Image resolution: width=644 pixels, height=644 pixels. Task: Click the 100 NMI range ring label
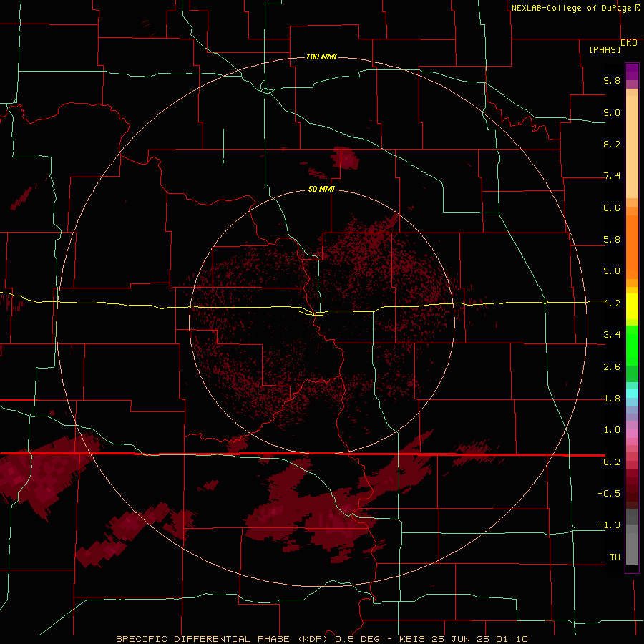click(x=321, y=57)
